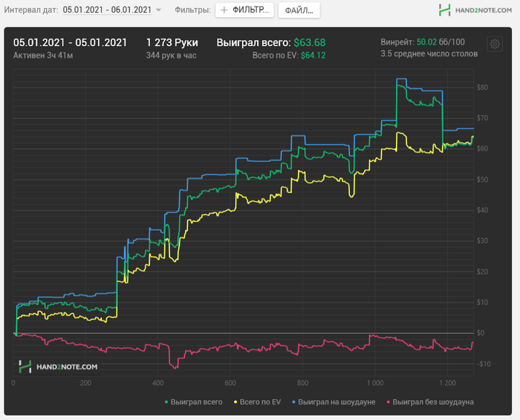Click the $0 y-axis label
The height and width of the screenshot is (420, 520).
[x=480, y=333]
